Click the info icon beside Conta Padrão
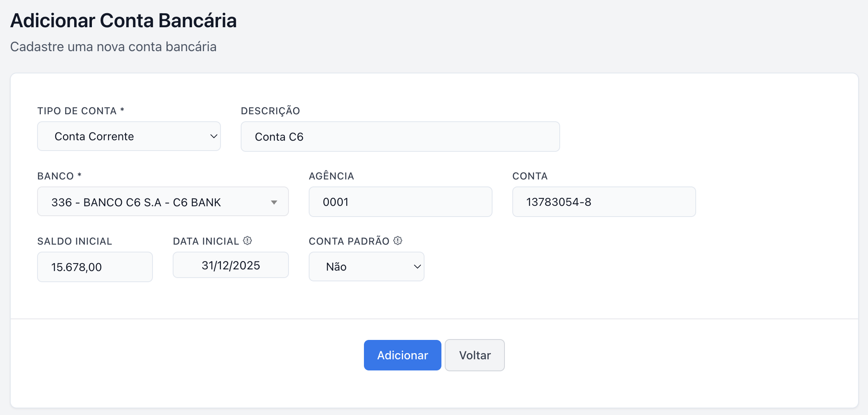The width and height of the screenshot is (868, 415). [398, 241]
